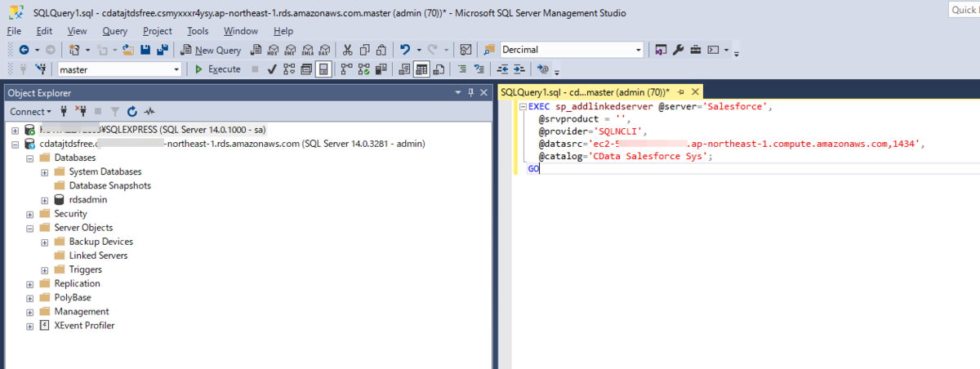Pin the Object Explorer panel
Screen dimensions: 980x369
(x=471, y=93)
